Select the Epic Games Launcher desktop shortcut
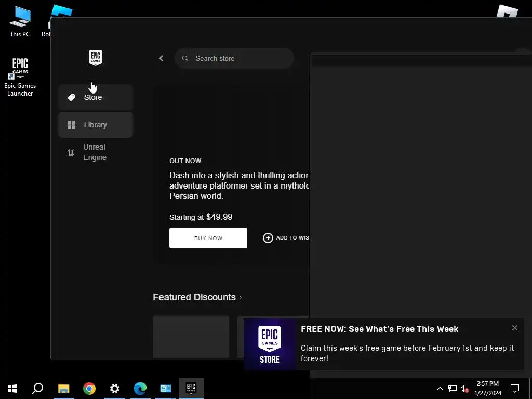The image size is (532, 399). coord(20,77)
